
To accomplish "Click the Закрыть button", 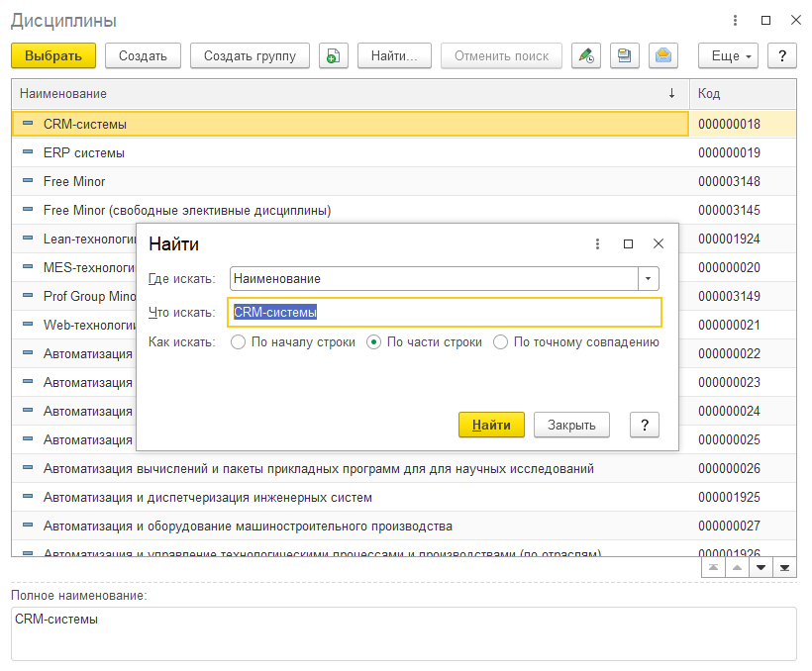I will 571,426.
